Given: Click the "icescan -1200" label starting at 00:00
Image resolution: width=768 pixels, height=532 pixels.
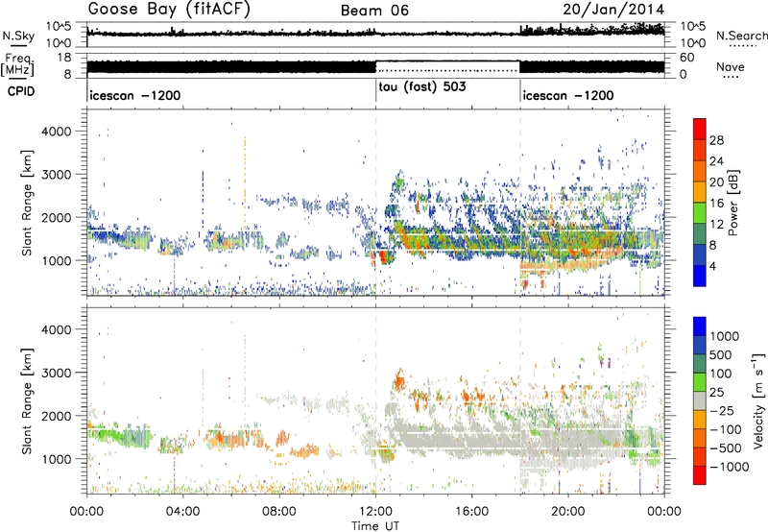Looking at the screenshot, I should (x=134, y=95).
